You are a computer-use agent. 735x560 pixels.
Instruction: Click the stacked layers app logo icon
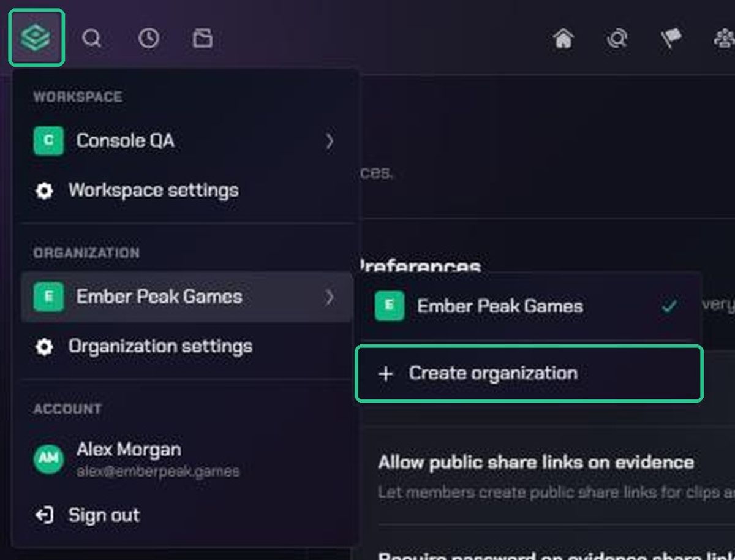click(36, 38)
